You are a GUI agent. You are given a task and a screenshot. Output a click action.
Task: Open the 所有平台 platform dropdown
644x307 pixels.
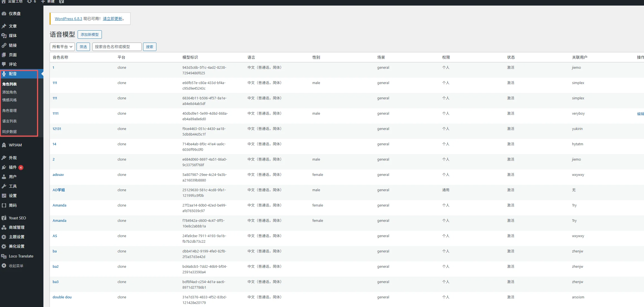[62, 47]
